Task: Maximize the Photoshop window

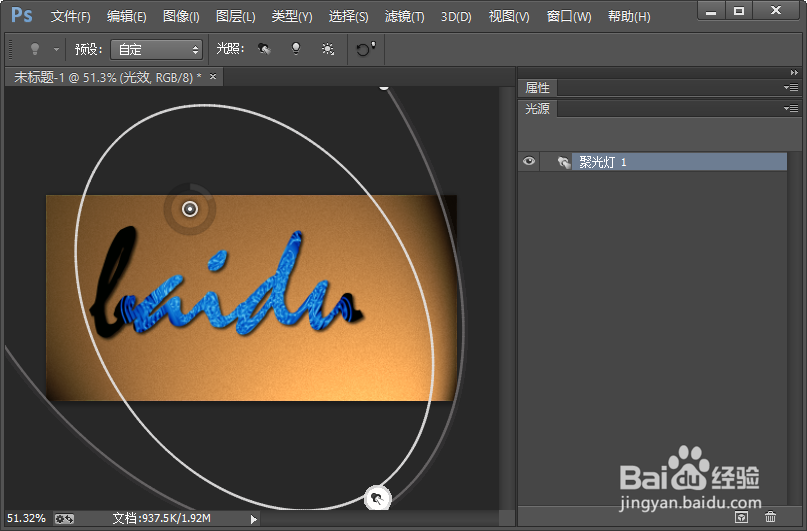Action: pyautogui.click(x=739, y=11)
